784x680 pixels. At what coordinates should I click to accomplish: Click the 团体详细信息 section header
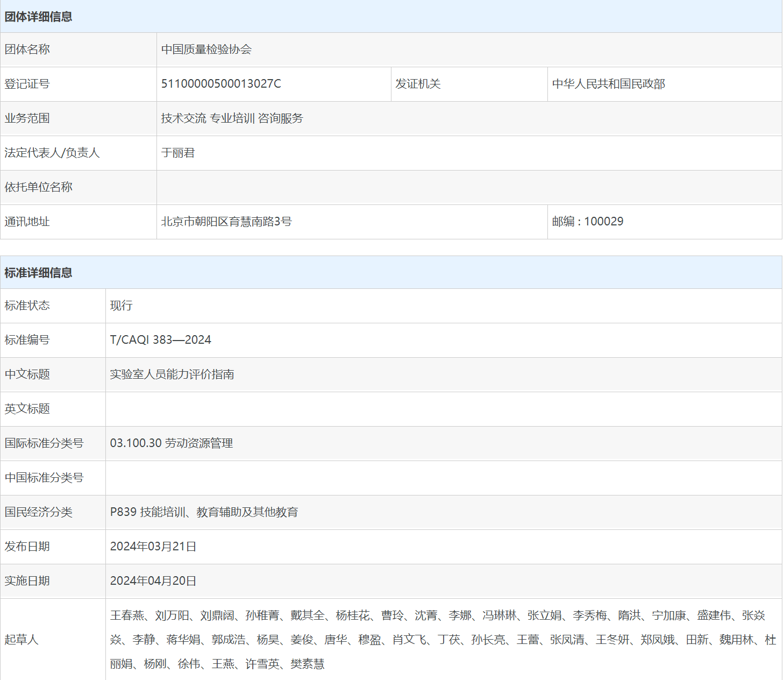point(391,16)
